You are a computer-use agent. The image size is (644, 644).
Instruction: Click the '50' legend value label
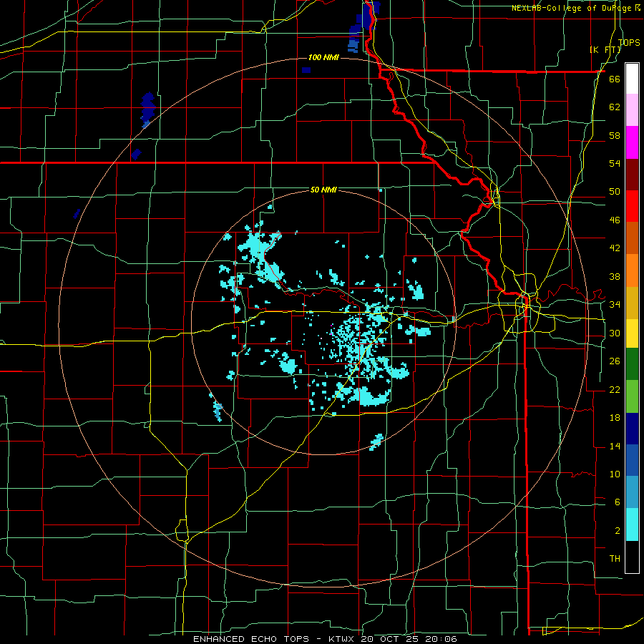615,192
